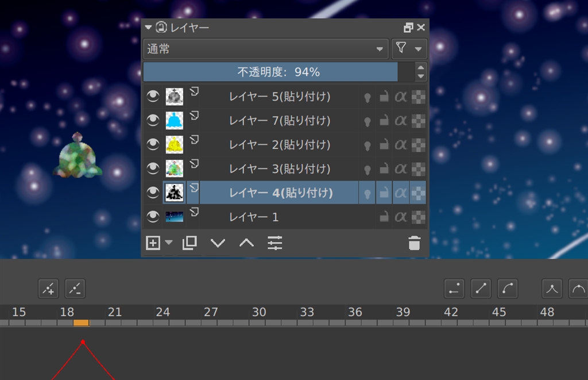Viewport: 588px width, 380px height.
Task: Toggle inherit alpha on レイヤー 1
Action: 400,217
